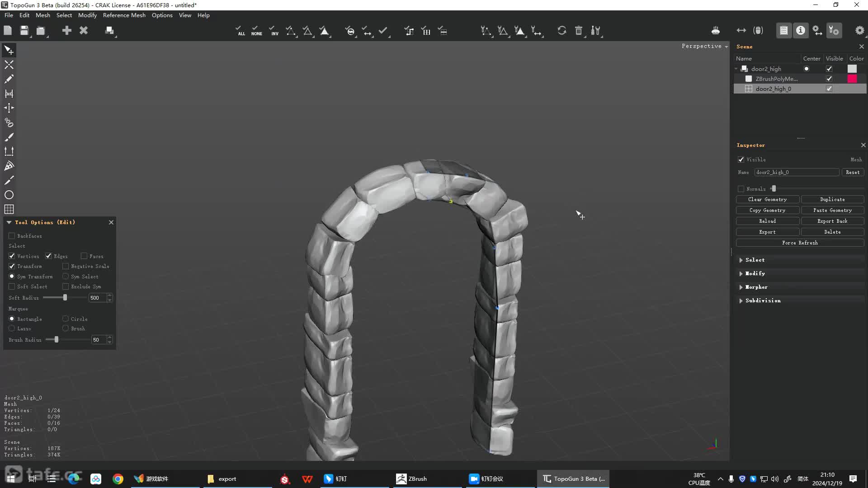Image resolution: width=868 pixels, height=488 pixels.
Task: Click the Clear Geometry button
Action: click(768, 199)
